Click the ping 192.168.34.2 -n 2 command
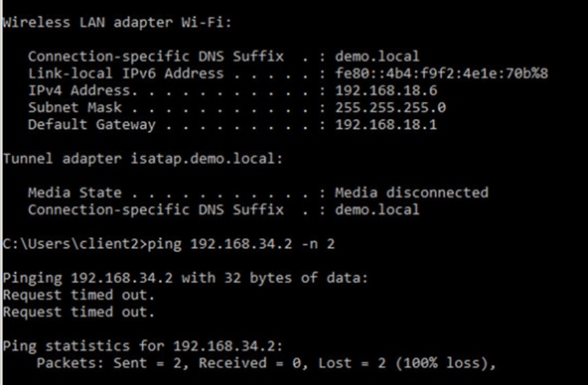588x385 pixels. coord(240,244)
